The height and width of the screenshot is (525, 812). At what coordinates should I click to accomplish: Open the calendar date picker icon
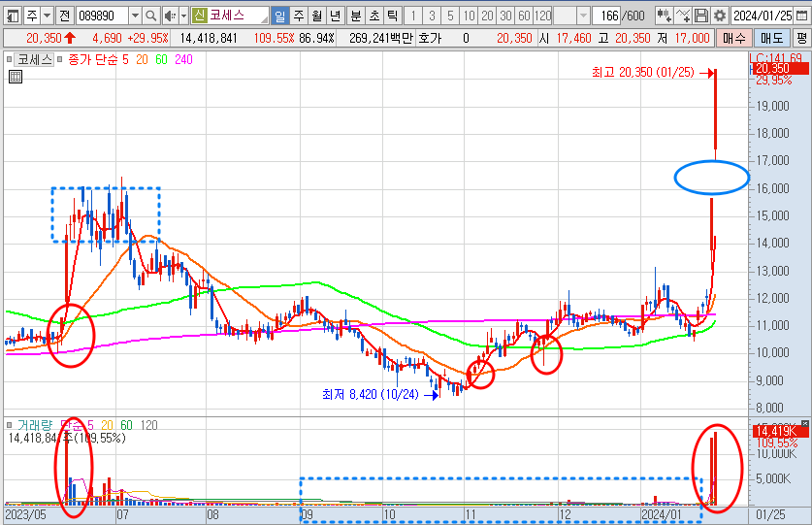(x=801, y=16)
